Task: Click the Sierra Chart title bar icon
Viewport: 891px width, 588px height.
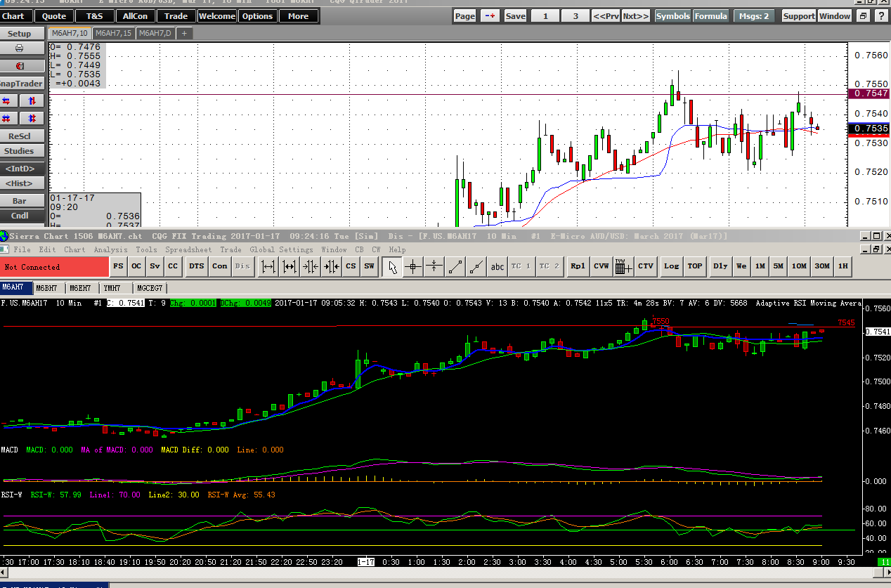Action: (x=4, y=236)
